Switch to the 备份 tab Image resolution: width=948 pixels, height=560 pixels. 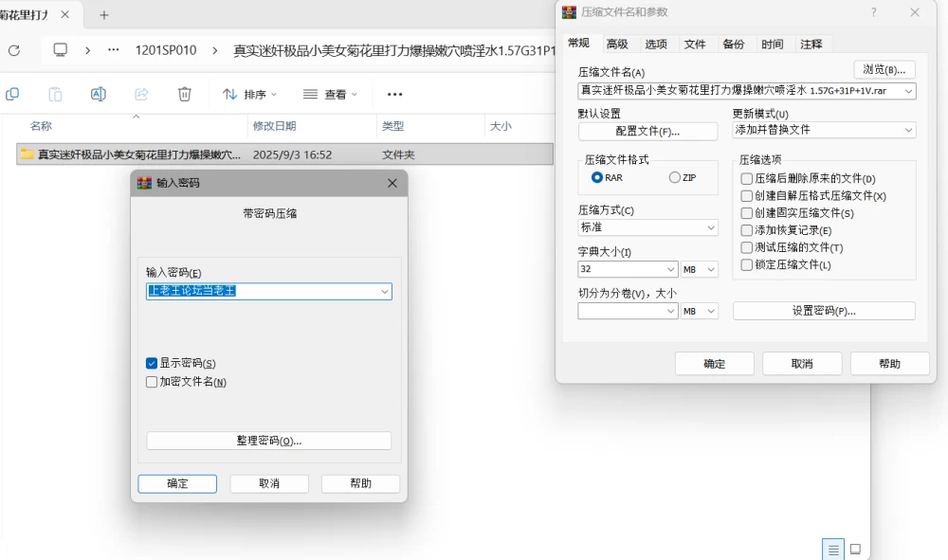coord(734,45)
